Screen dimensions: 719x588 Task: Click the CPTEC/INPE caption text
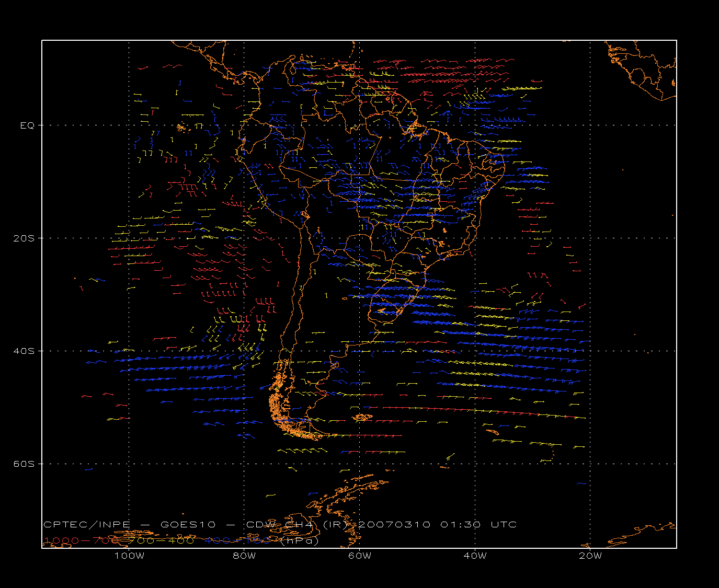[x=86, y=525]
